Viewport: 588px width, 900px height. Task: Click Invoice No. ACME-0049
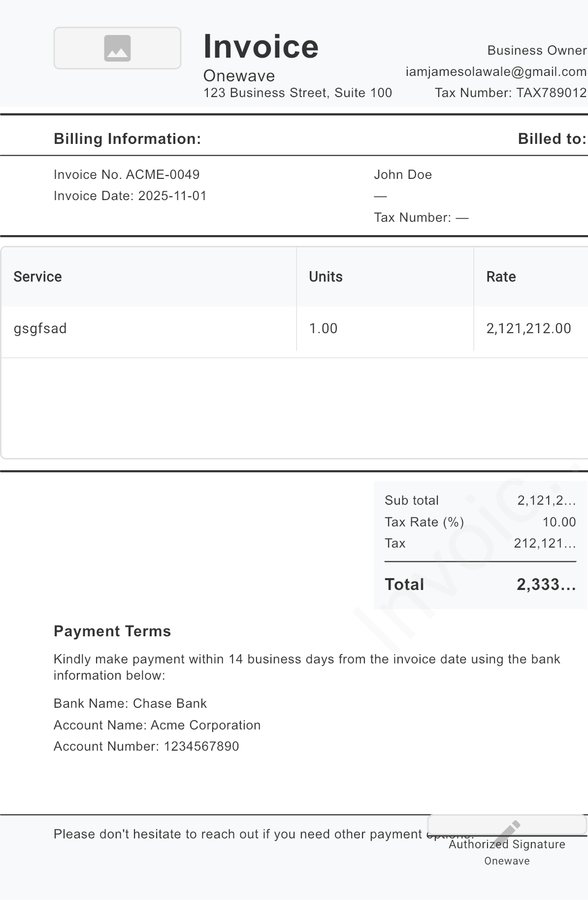127,174
